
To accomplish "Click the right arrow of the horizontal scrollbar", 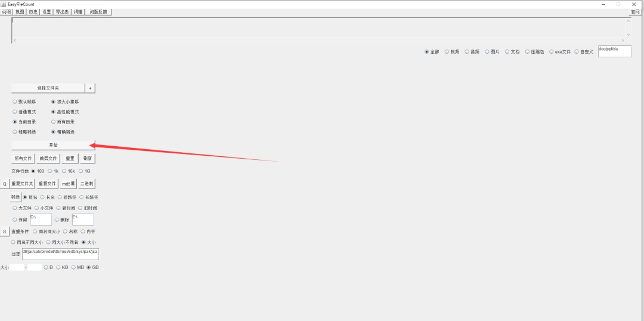I will point(623,41).
